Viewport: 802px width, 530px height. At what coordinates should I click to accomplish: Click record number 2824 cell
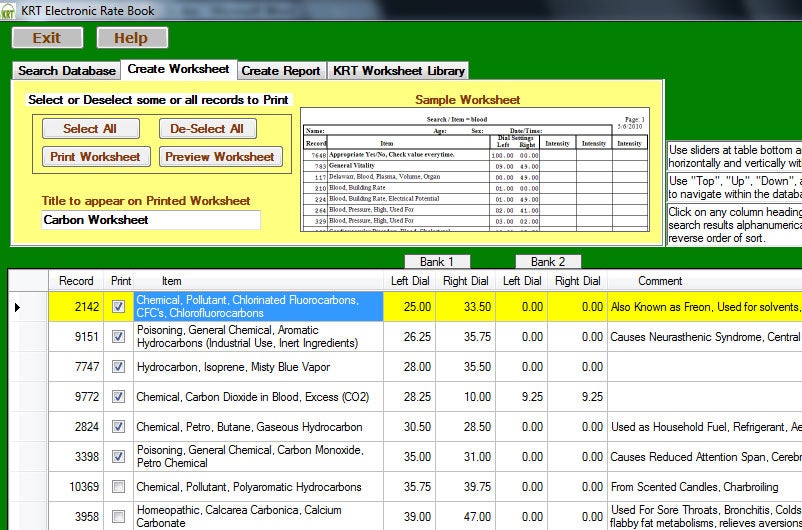point(76,427)
